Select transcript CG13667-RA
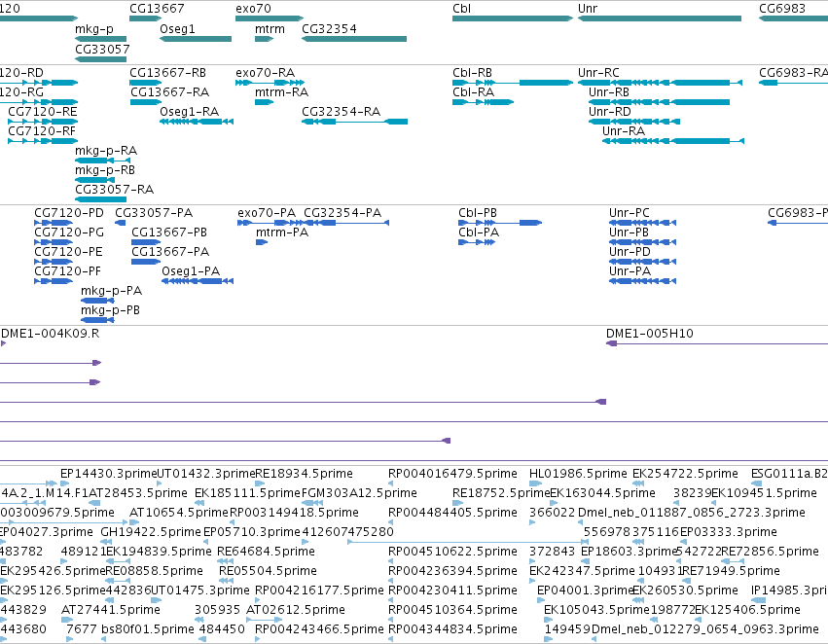 point(169,92)
